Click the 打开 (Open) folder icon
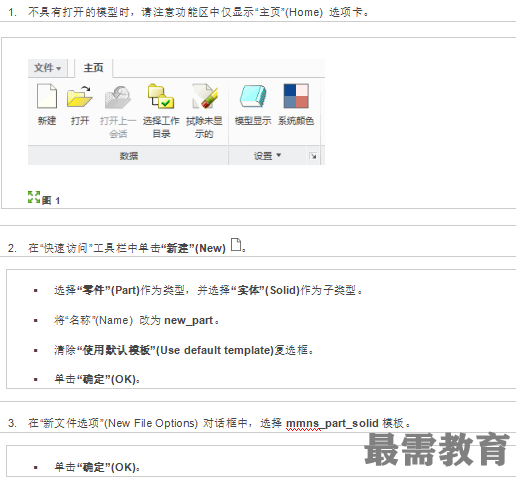Screen dimensions: 516x489 point(80,96)
